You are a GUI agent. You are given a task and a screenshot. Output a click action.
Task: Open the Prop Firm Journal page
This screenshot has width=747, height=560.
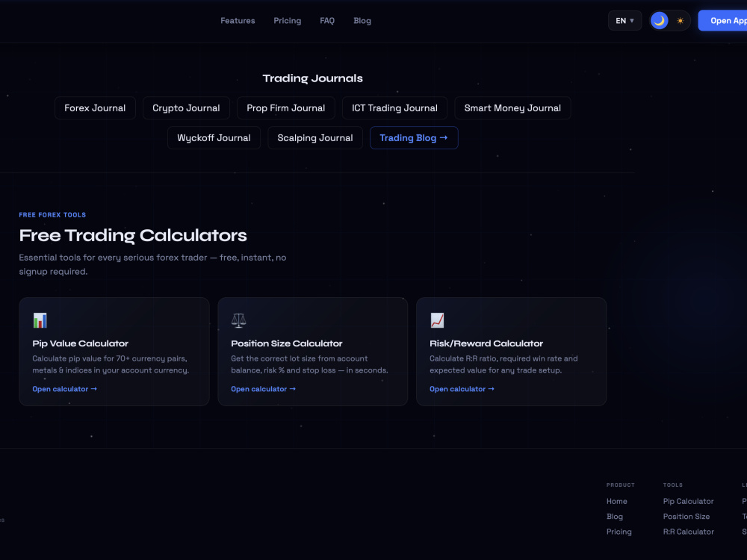(286, 108)
